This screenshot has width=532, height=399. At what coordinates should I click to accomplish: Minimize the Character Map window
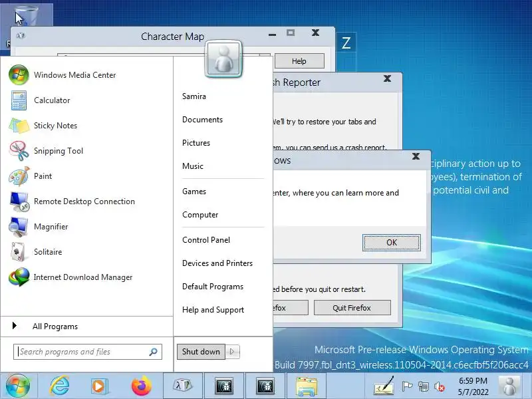pos(272,34)
